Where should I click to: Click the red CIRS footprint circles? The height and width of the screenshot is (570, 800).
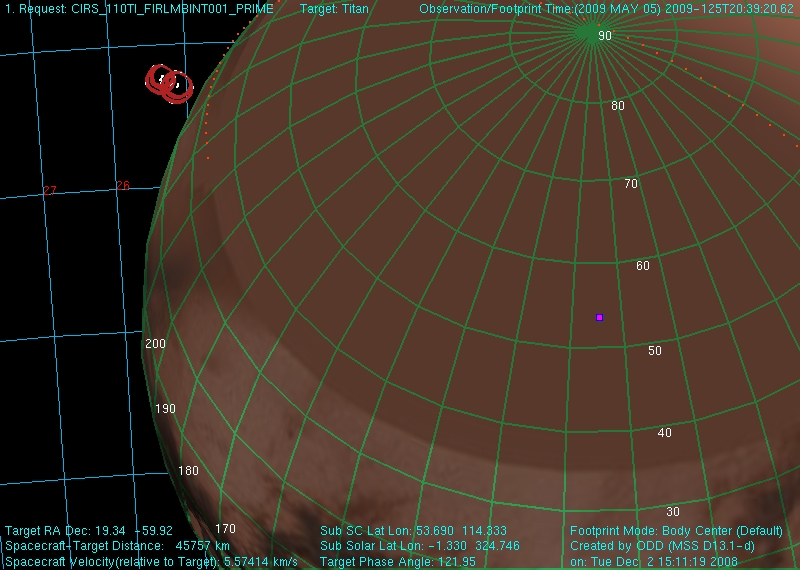pos(169,83)
